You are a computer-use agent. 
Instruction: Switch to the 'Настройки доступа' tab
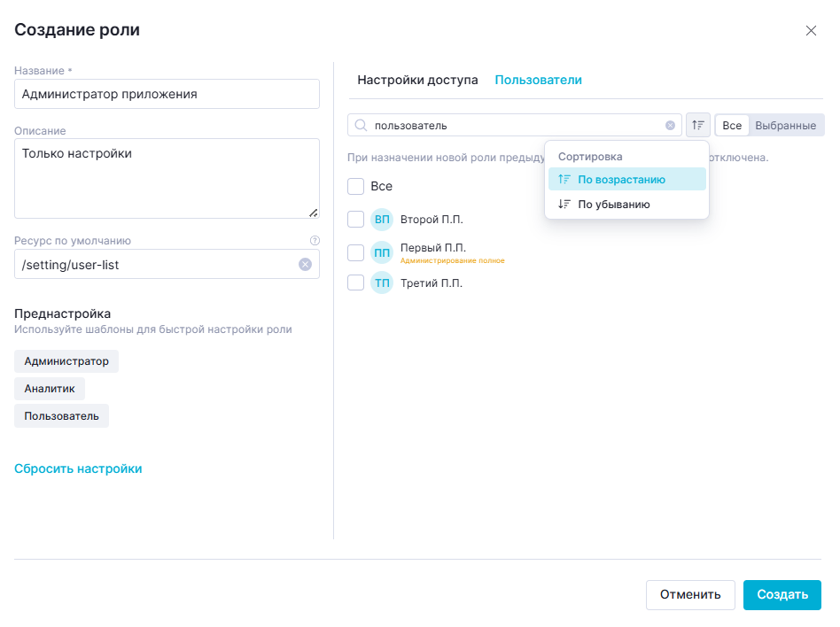[417, 80]
